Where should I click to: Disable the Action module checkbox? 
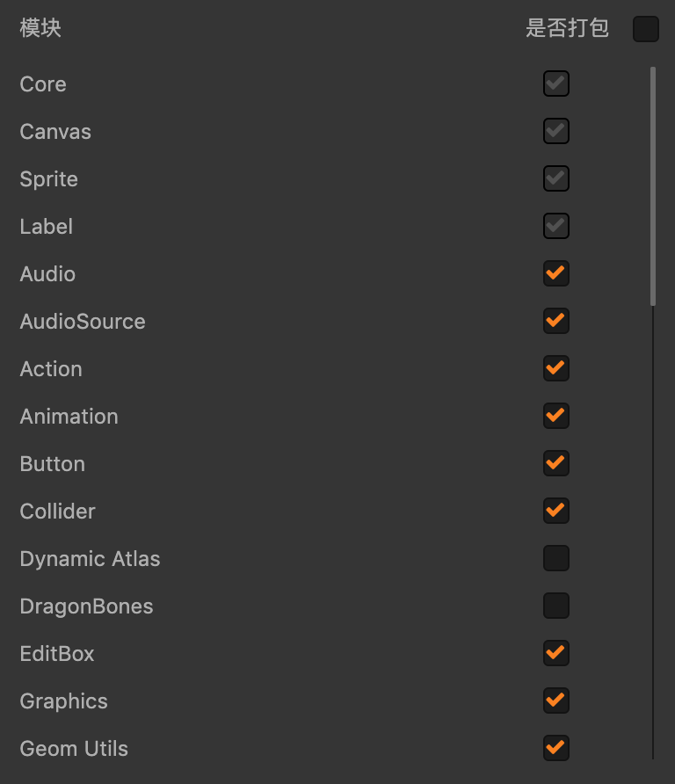(555, 368)
